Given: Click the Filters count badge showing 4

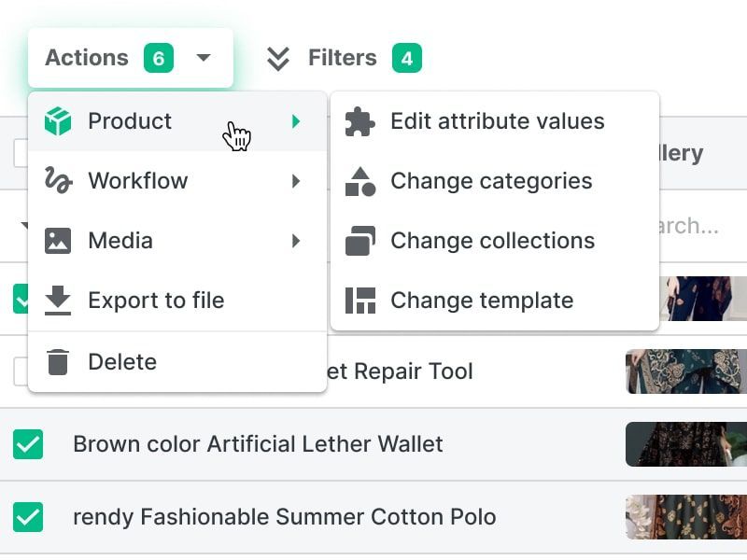Looking at the screenshot, I should pos(407,58).
